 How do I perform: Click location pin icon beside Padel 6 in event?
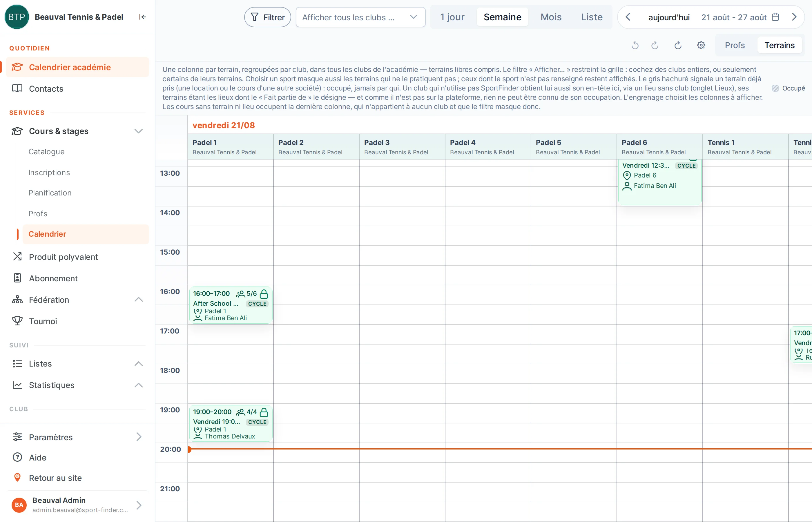(x=627, y=175)
